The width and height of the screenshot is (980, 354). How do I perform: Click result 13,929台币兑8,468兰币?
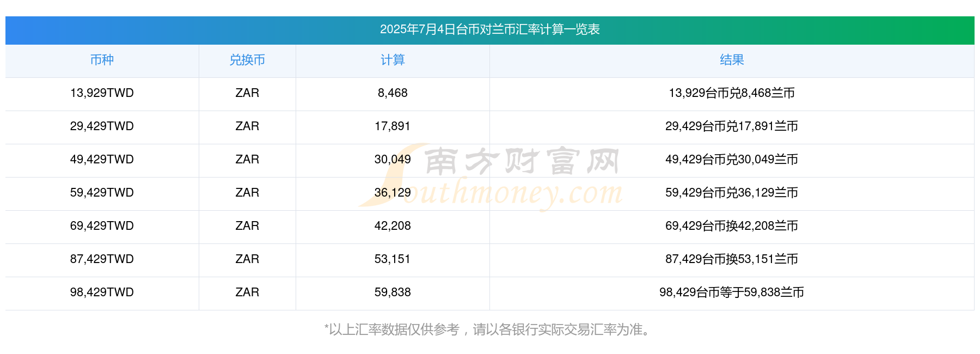click(732, 93)
